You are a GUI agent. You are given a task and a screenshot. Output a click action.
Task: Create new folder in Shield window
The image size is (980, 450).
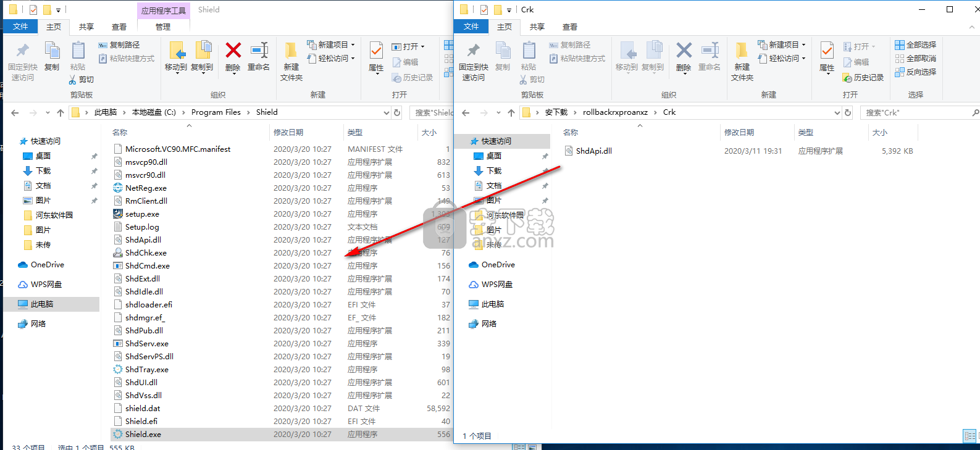point(291,62)
